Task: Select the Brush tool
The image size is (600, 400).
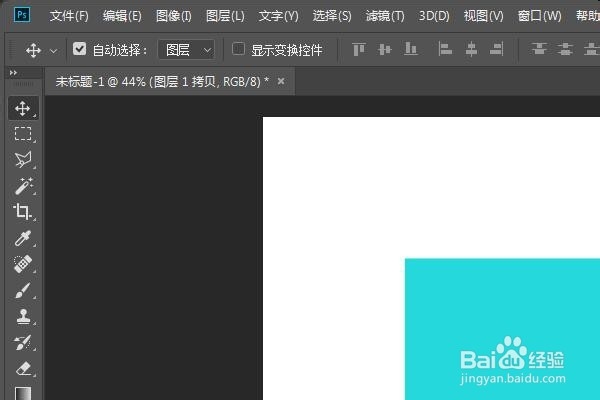Action: [x=23, y=290]
